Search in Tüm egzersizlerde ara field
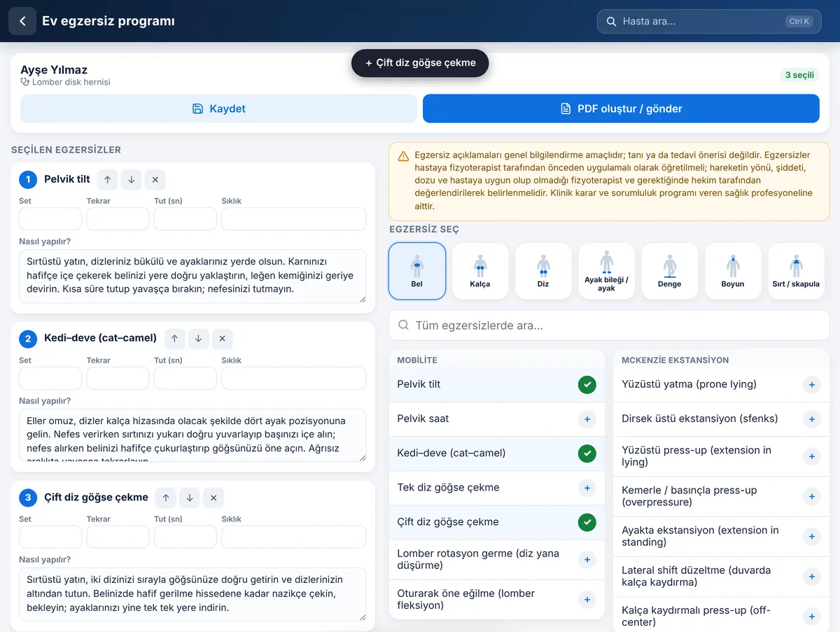 (610, 325)
